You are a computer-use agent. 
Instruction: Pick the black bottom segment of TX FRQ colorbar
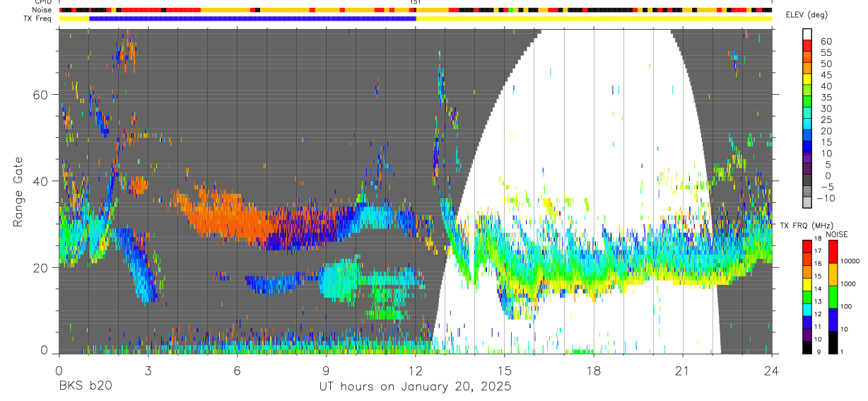807,347
